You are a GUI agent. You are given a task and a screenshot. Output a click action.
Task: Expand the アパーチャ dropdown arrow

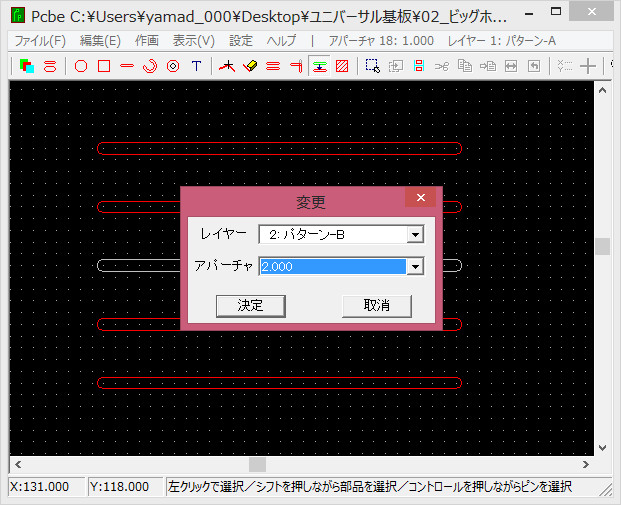point(415,266)
